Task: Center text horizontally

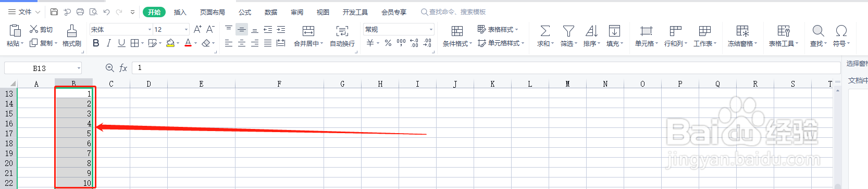Action: 242,43
